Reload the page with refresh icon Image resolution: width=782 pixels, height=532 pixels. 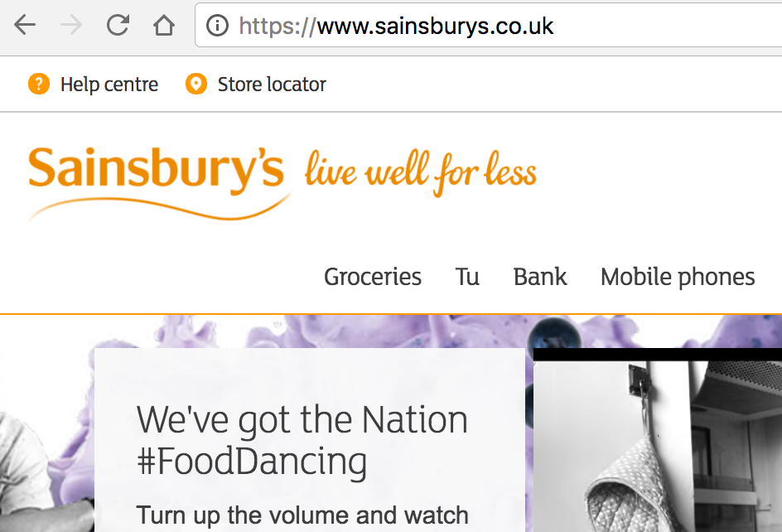tap(118, 25)
